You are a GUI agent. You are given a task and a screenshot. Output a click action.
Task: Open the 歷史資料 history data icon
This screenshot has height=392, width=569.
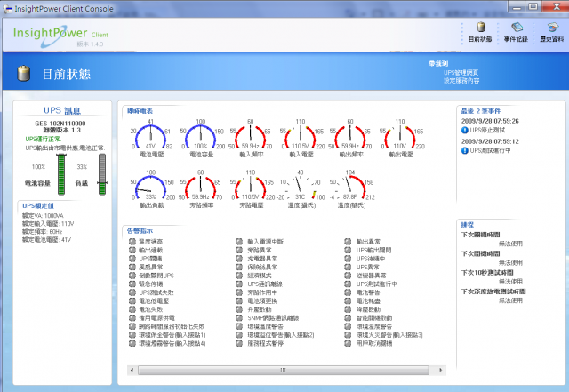(553, 28)
